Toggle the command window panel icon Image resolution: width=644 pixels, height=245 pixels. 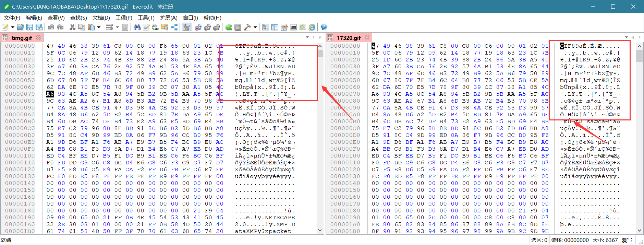coord(293,27)
